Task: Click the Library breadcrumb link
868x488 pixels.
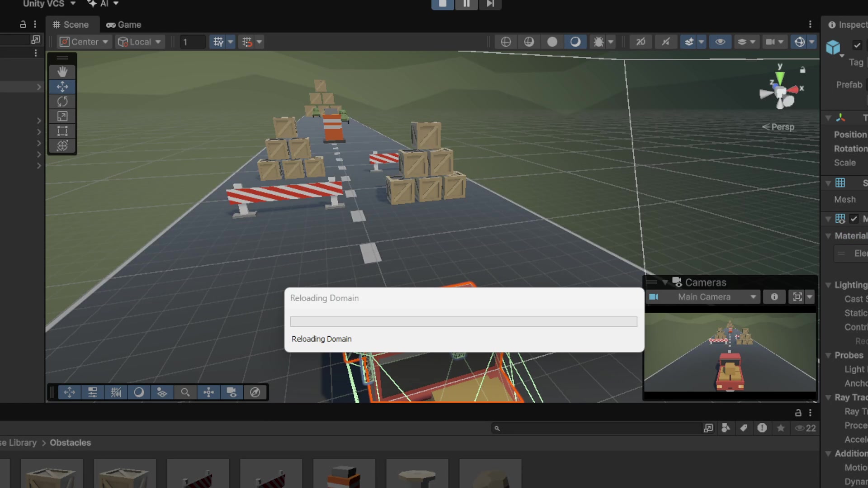Action: point(22,442)
